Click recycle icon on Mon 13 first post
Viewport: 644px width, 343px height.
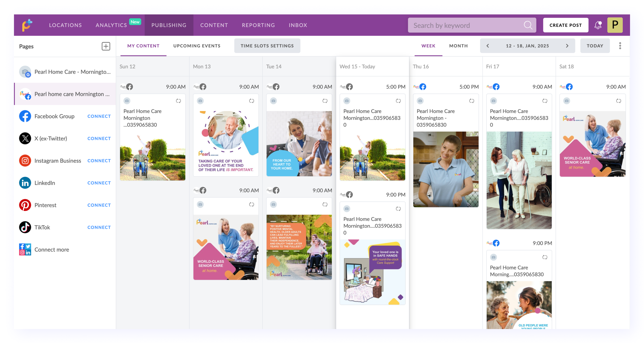pyautogui.click(x=251, y=101)
